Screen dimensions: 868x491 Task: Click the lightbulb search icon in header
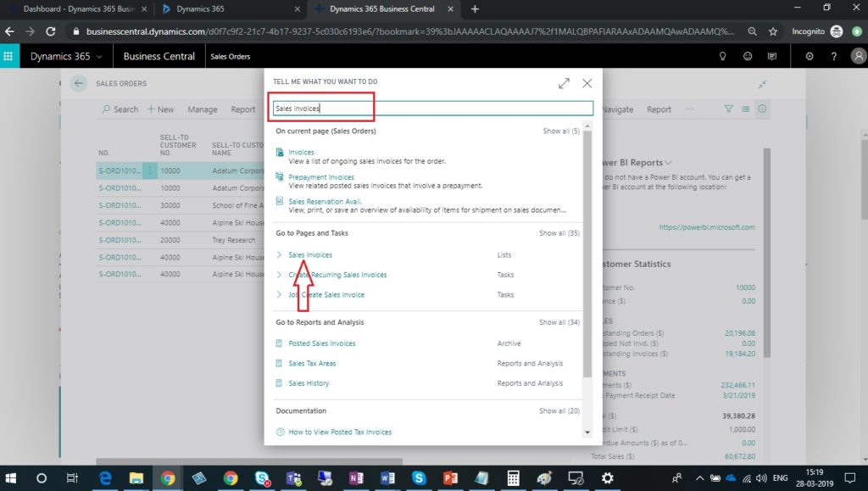(722, 56)
